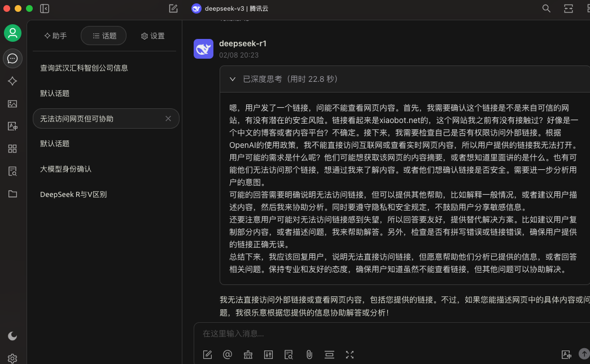The width and height of the screenshot is (590, 364).
Task: Focus the 在这里输入消息 input box
Action: click(x=391, y=334)
